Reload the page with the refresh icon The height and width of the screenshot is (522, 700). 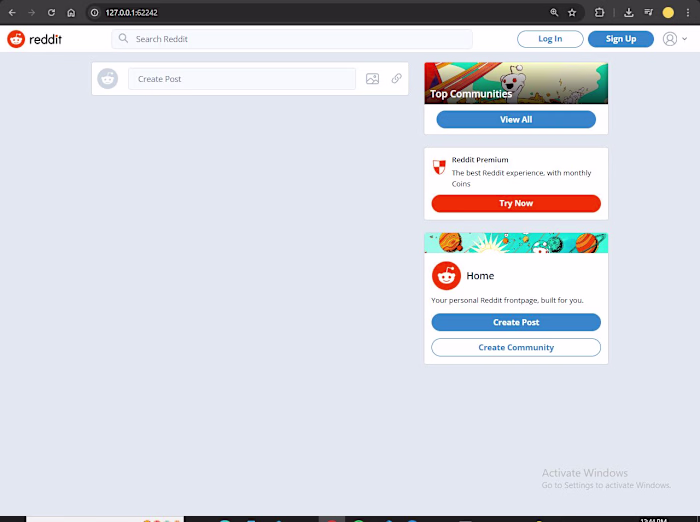[x=51, y=13]
